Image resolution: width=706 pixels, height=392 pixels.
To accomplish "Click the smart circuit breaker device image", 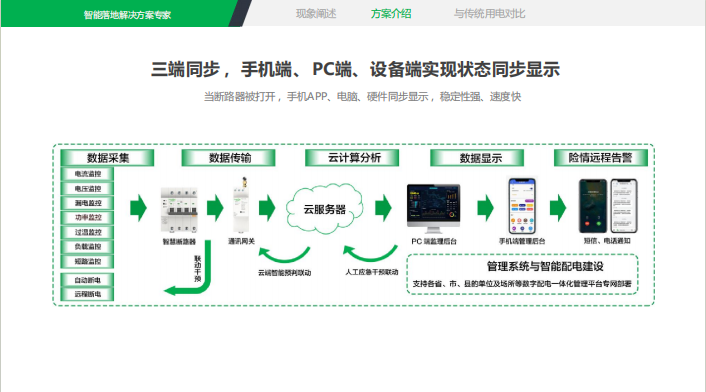I will tap(179, 210).
